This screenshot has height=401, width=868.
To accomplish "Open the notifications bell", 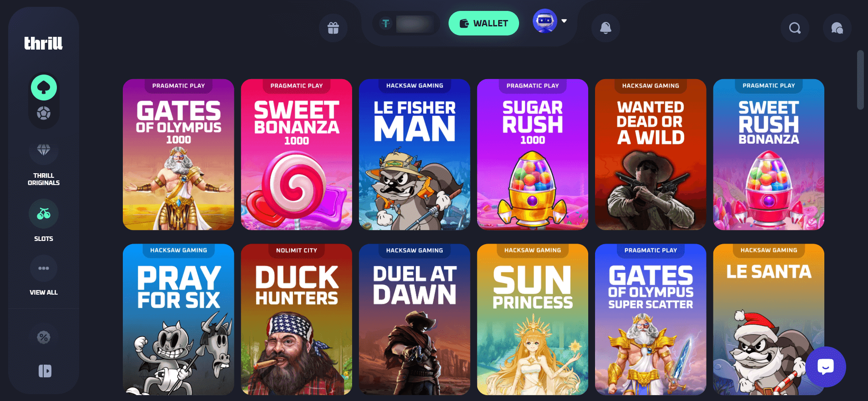I will pyautogui.click(x=606, y=28).
